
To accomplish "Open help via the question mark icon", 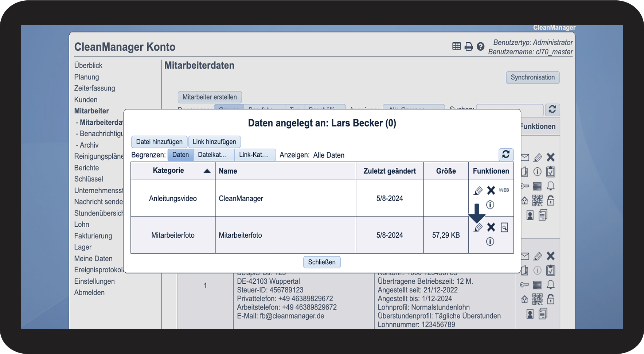I will click(481, 47).
